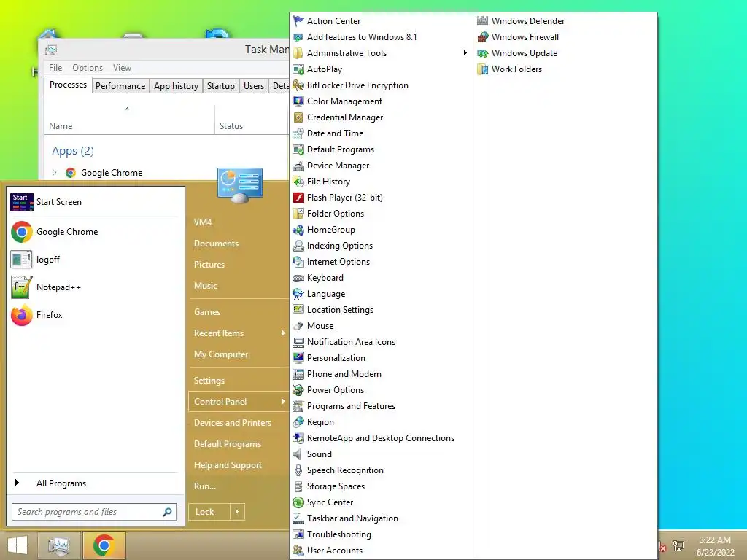Viewport: 747px width, 560px height.
Task: Open the All Programs arrow
Action: tap(17, 483)
